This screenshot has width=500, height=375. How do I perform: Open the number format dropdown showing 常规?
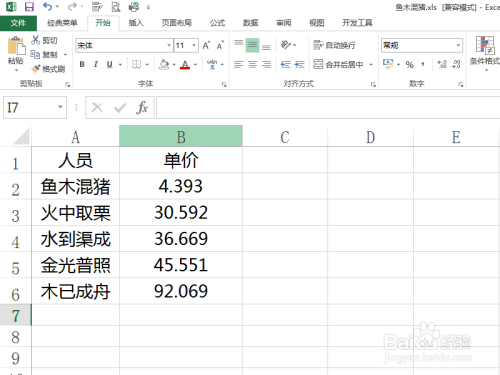[458, 45]
